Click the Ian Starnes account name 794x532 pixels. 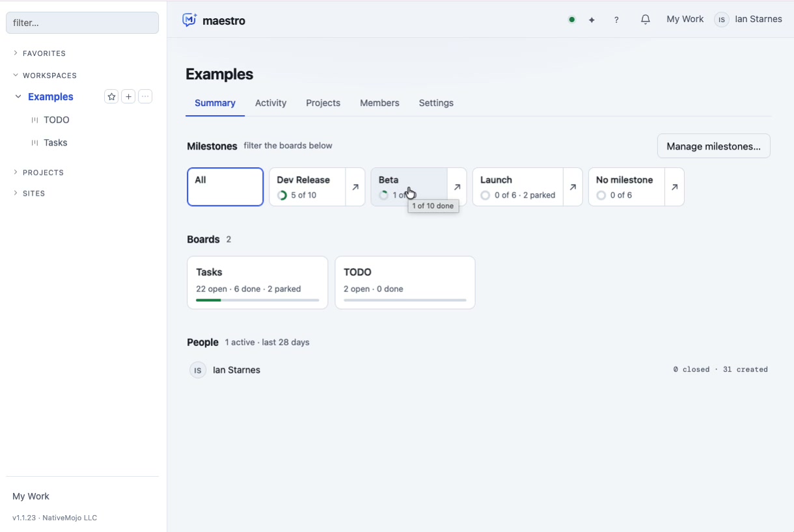click(758, 20)
